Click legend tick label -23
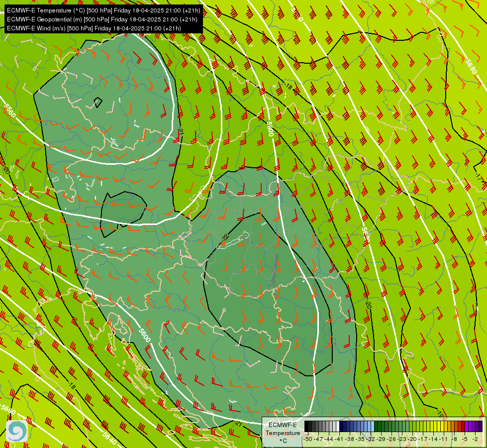Viewport: 487px width, 448px height. [x=402, y=440]
